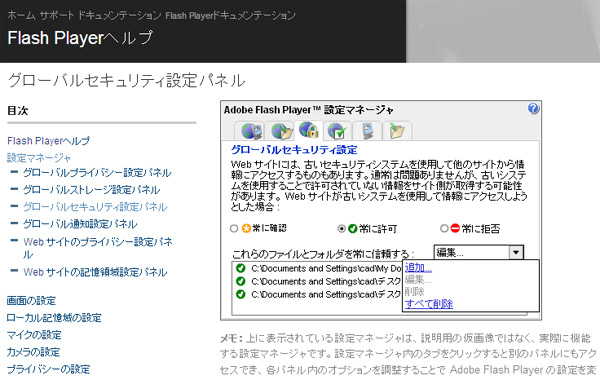Open プライバシーの設定 link
The height and width of the screenshot is (380, 600).
click(49, 369)
